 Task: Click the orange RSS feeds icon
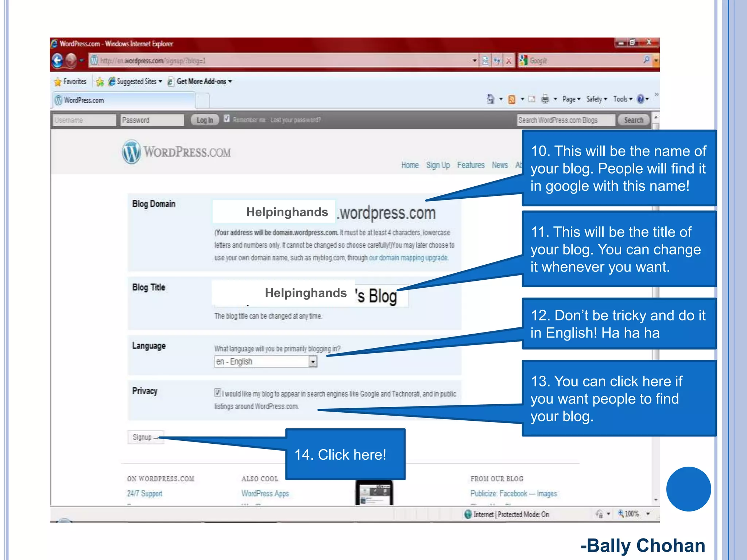click(x=512, y=99)
